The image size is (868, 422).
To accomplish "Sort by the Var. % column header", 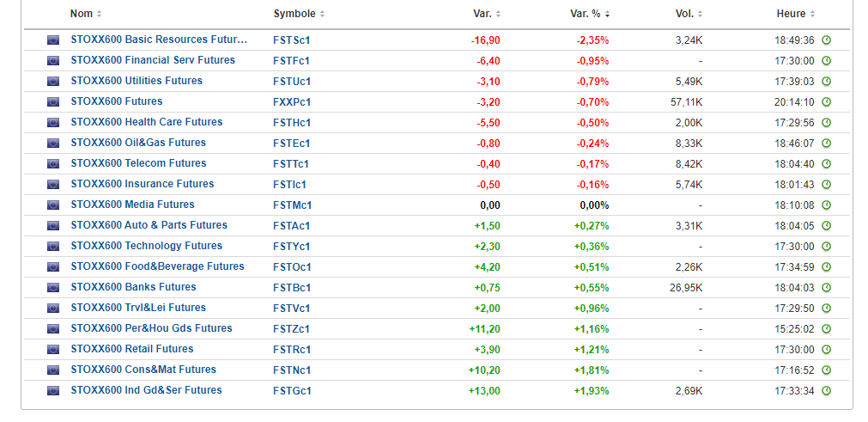I will [591, 14].
